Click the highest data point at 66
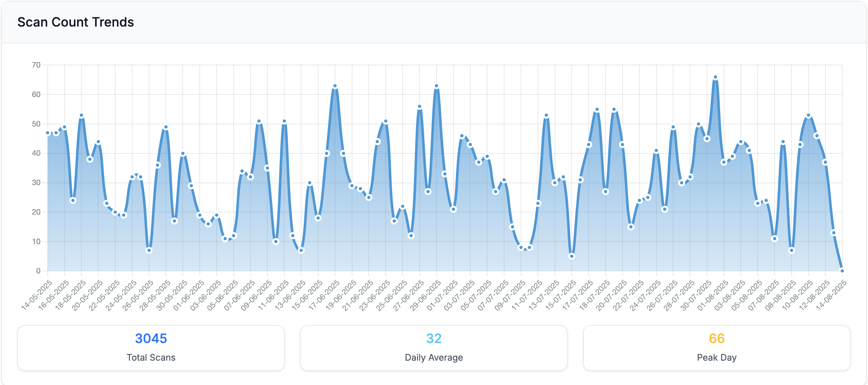The image size is (868, 385). pyautogui.click(x=715, y=77)
